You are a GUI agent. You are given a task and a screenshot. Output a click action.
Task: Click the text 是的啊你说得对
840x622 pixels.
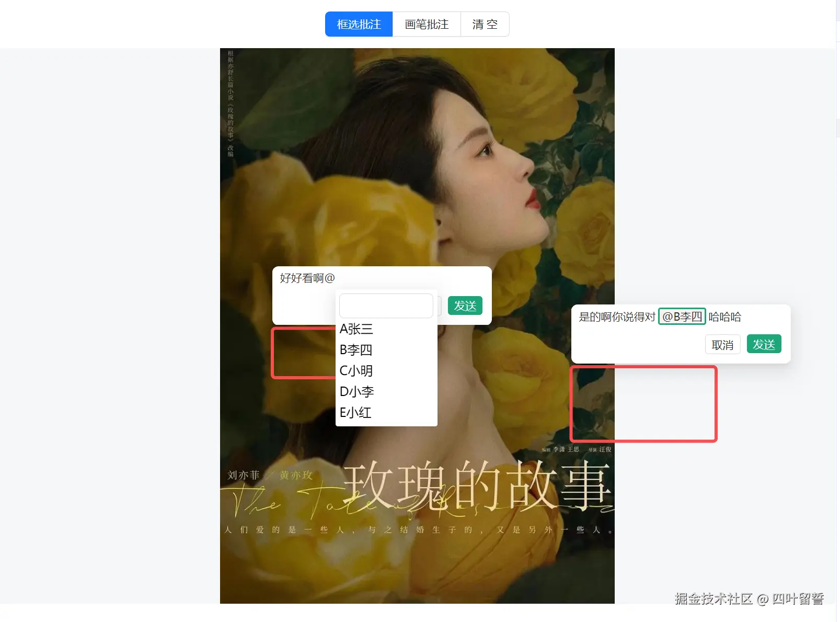(x=617, y=316)
